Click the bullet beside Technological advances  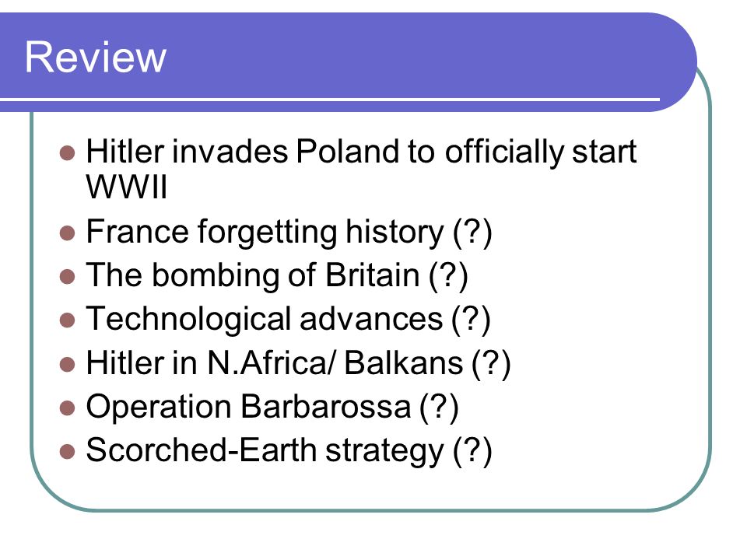[68, 320]
